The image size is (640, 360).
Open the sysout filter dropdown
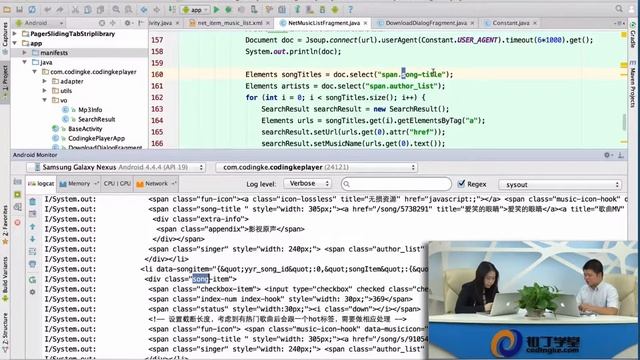(x=560, y=184)
